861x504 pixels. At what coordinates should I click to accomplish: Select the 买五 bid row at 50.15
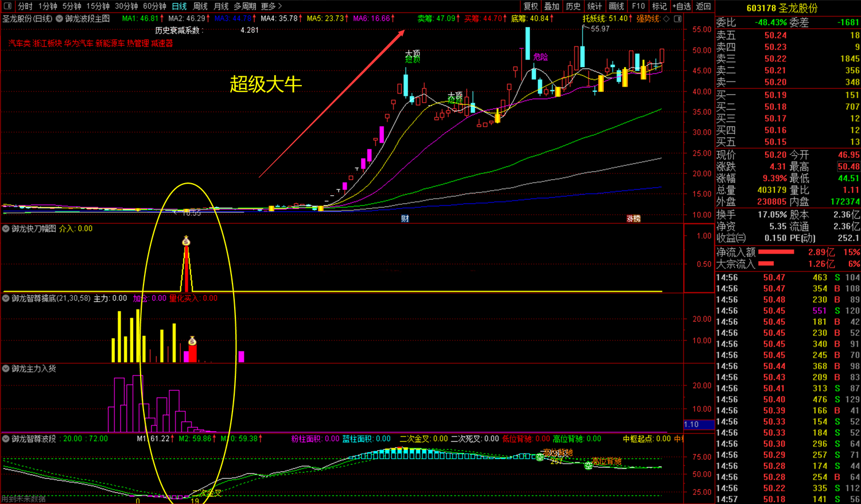[788, 142]
